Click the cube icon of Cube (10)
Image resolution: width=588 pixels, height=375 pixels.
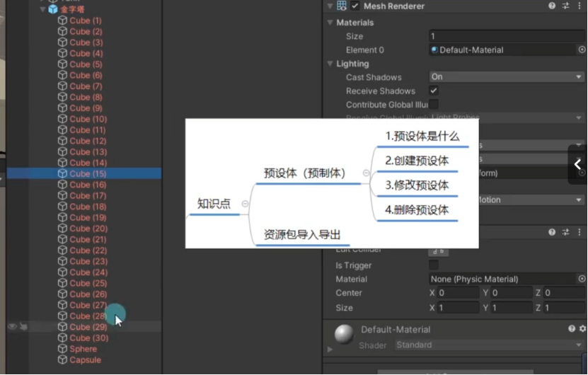[62, 119]
